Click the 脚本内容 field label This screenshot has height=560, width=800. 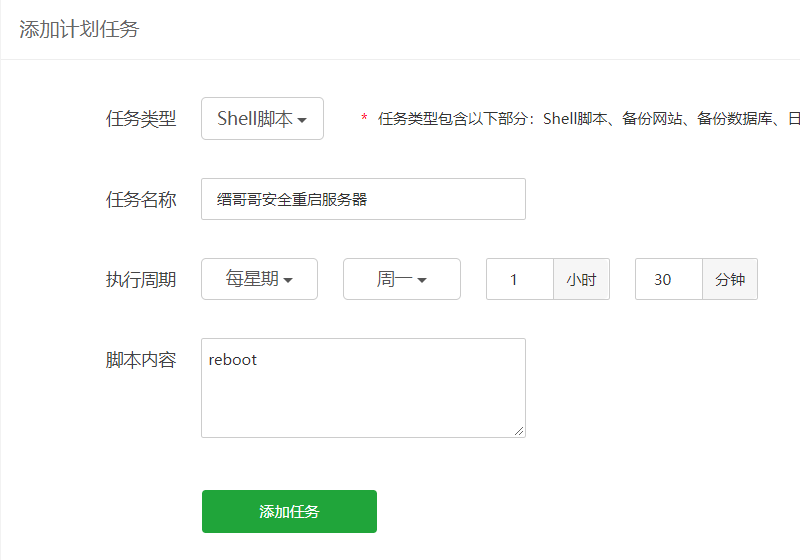[141, 360]
